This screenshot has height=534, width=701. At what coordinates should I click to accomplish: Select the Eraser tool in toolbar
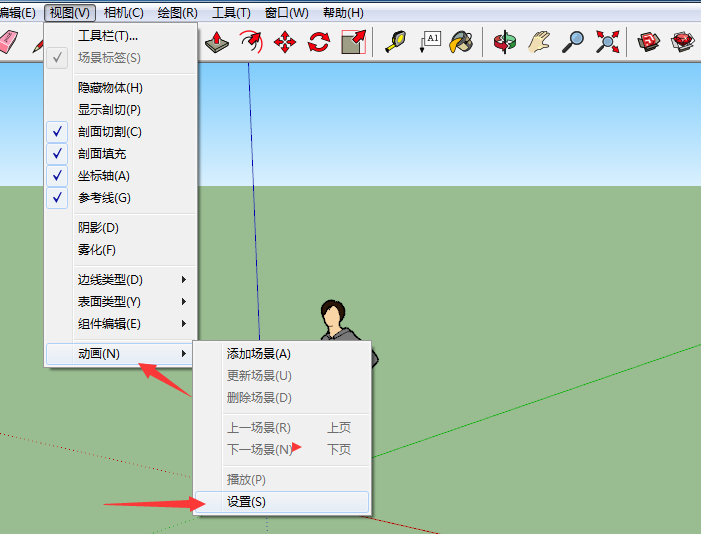[x=8, y=42]
